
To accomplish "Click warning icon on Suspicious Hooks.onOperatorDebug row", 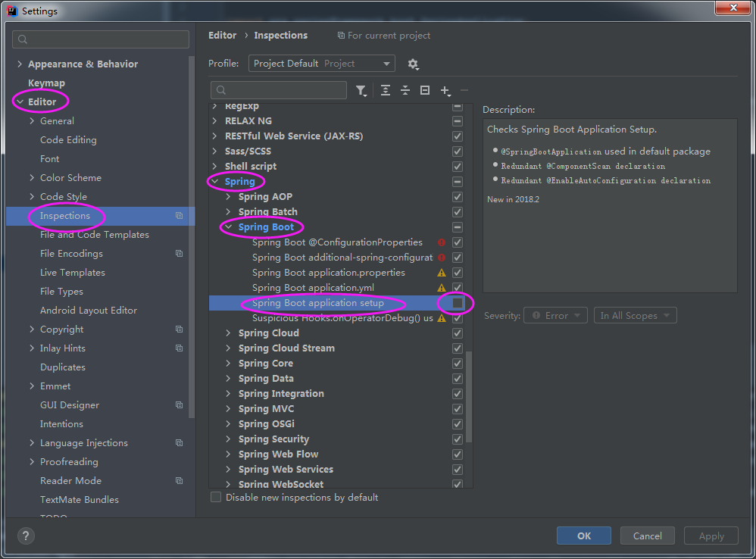I will [441, 318].
